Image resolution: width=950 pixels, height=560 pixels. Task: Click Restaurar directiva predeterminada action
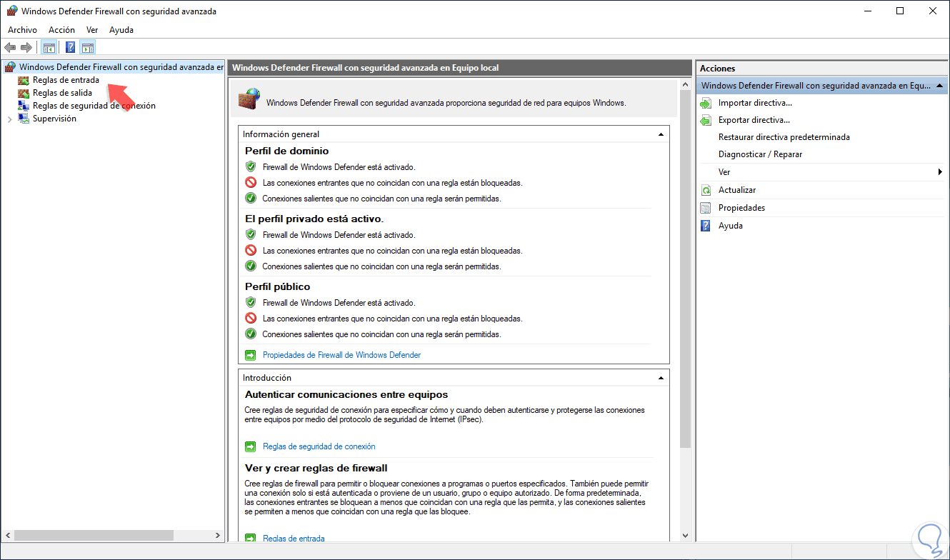coord(784,137)
